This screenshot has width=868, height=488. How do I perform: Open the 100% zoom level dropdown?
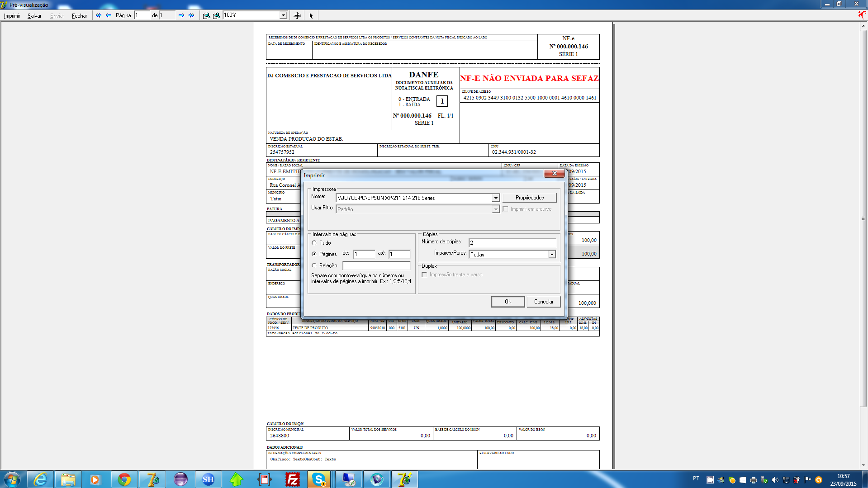click(283, 15)
